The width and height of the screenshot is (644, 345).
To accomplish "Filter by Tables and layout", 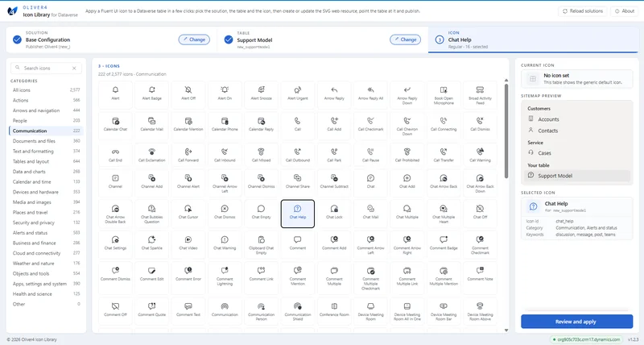I will [x=47, y=161].
